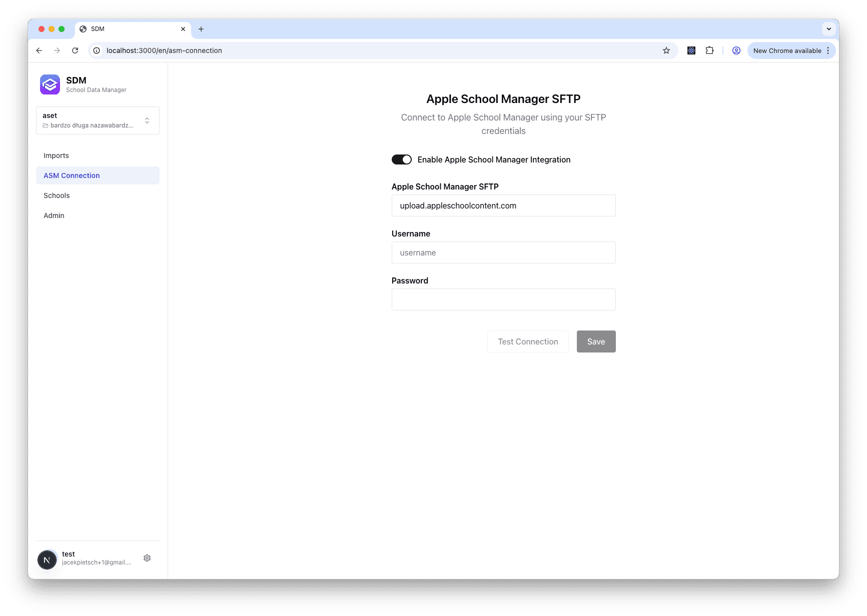Go to Schools in the sidebar
The width and height of the screenshot is (867, 616).
pos(98,195)
